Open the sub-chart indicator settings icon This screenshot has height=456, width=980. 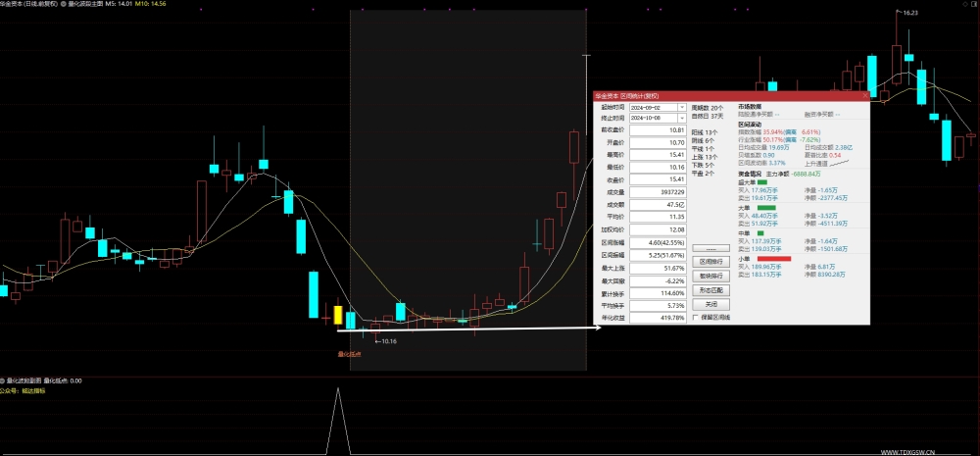[3, 380]
